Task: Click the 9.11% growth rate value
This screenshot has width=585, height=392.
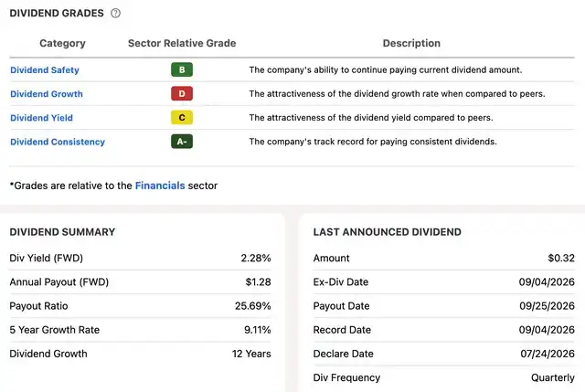Action: click(258, 330)
